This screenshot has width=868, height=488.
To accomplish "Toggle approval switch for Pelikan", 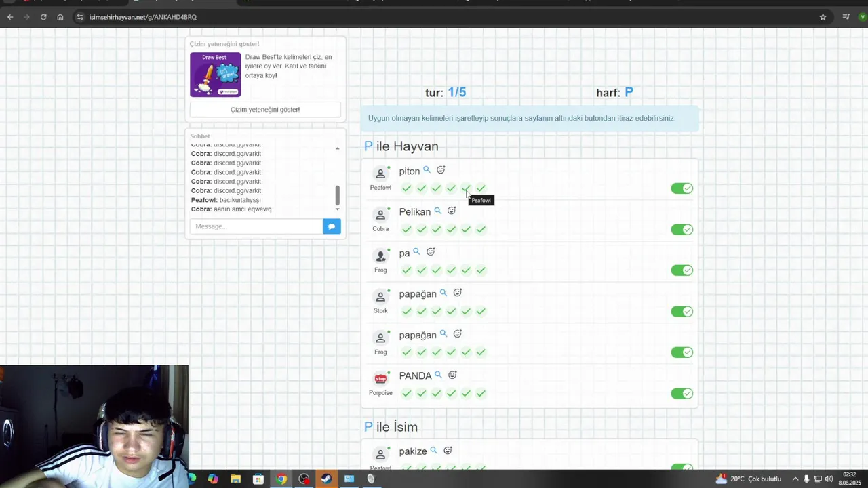I will click(x=682, y=229).
